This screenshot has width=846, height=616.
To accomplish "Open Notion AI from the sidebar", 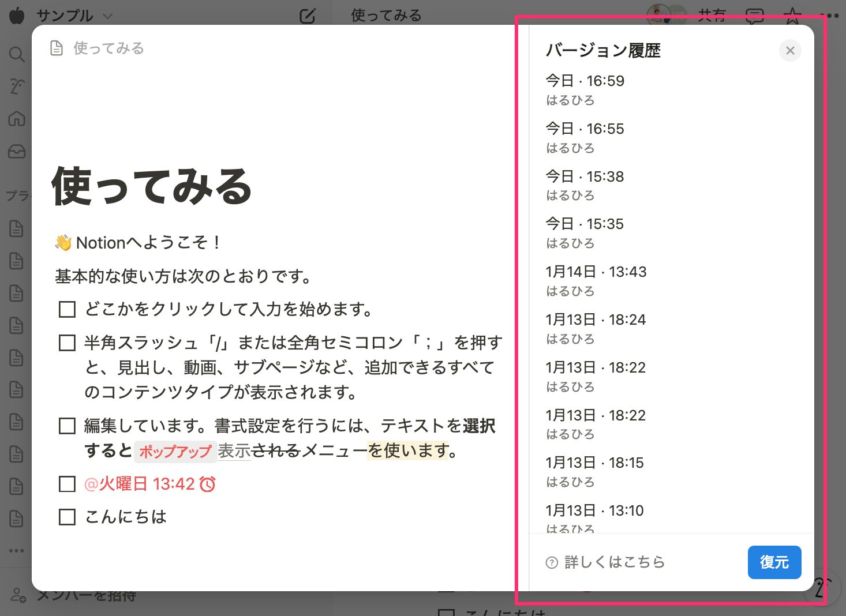I will (17, 86).
